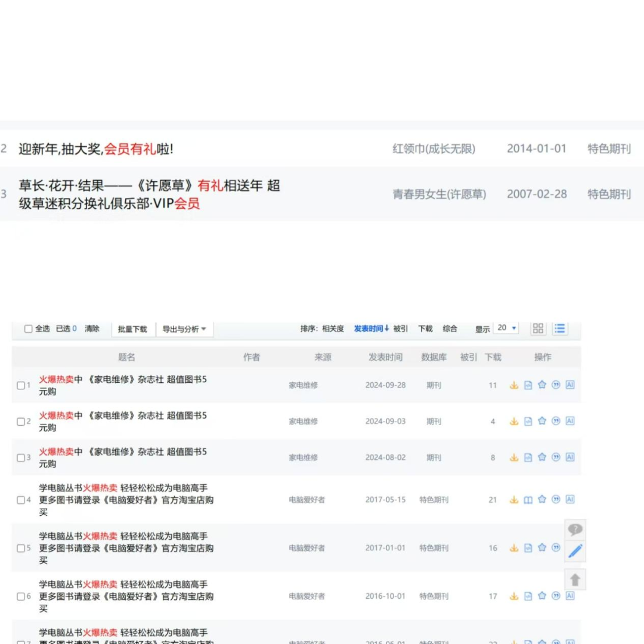644x644 pixels.
Task: Sort results by 综合
Action: 450,329
